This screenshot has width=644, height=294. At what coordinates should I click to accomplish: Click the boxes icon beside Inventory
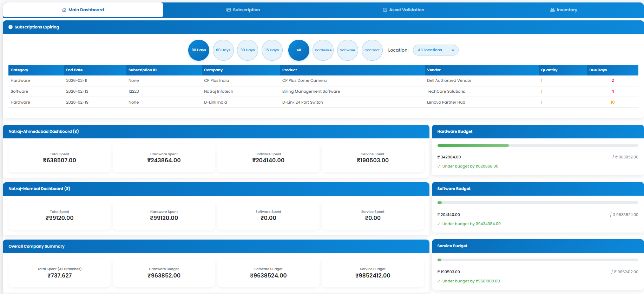552,10
